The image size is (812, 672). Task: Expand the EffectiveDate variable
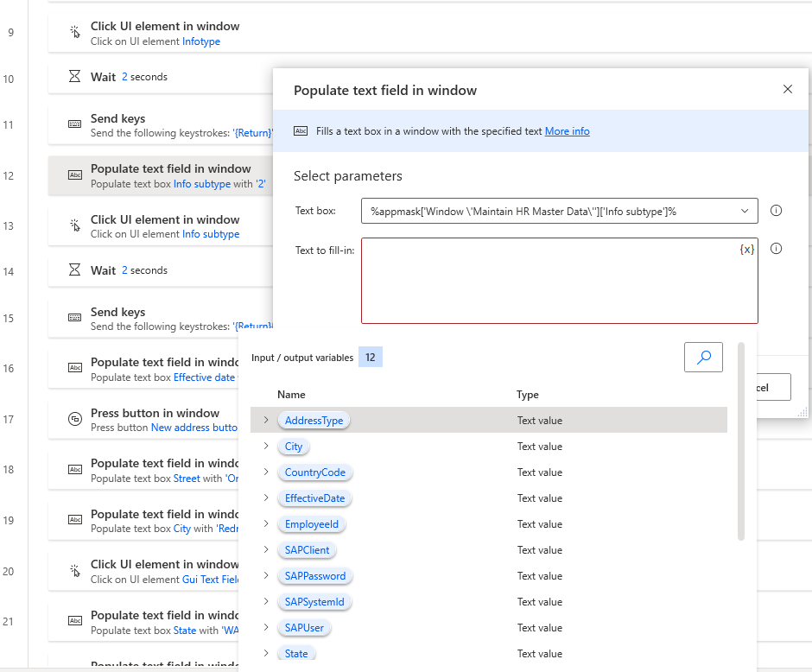(265, 498)
